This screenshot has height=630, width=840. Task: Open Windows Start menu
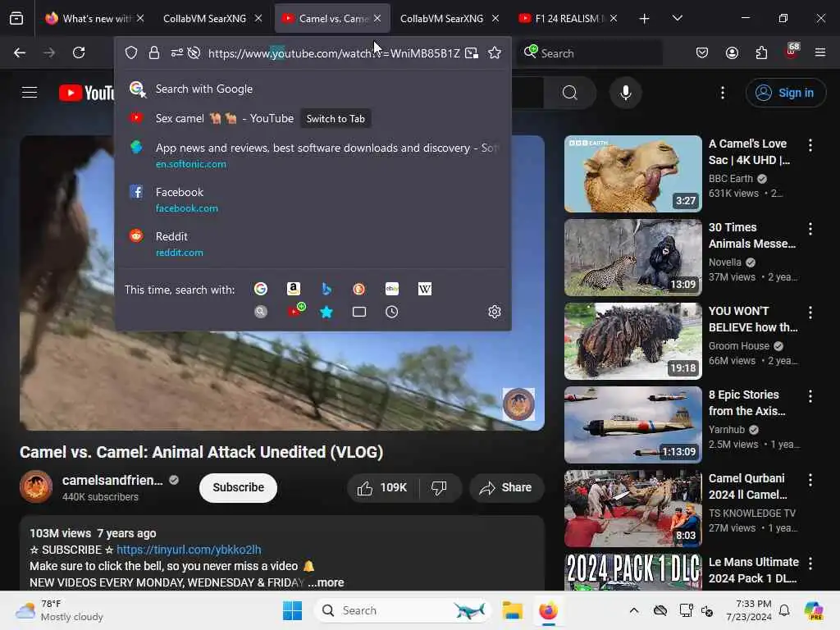(293, 610)
